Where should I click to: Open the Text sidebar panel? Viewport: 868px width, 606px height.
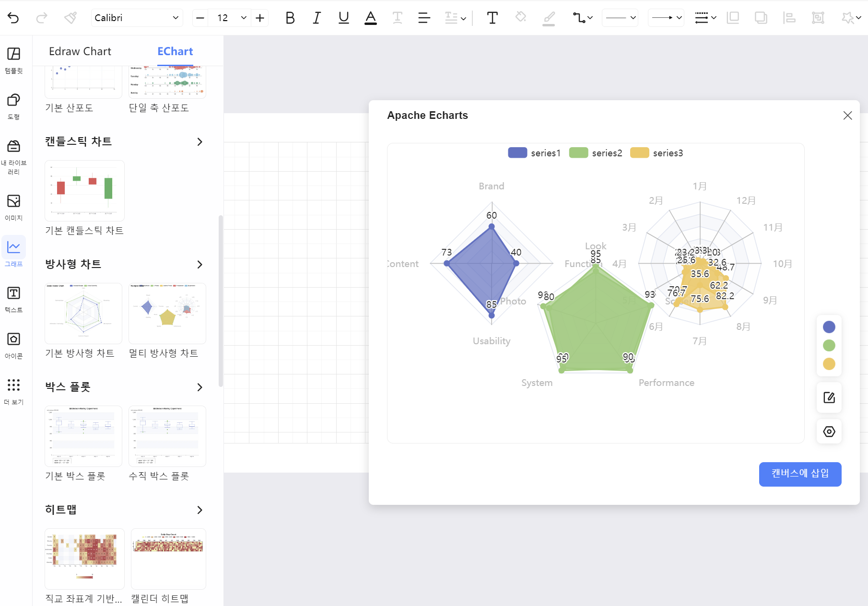14,300
